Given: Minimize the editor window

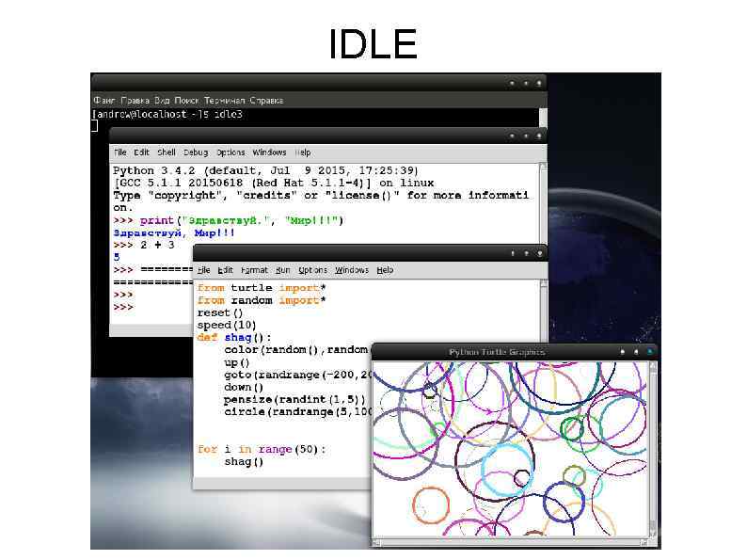Looking at the screenshot, I should 513,253.
